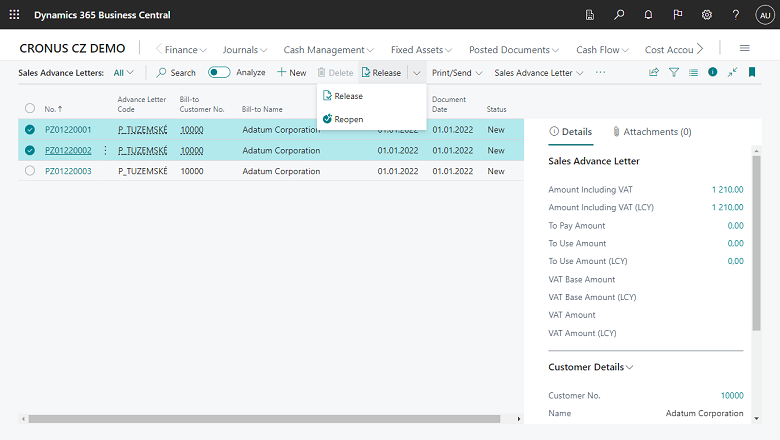The height and width of the screenshot is (440, 780).
Task: Toggle the FactBox information icon
Action: pyautogui.click(x=712, y=73)
